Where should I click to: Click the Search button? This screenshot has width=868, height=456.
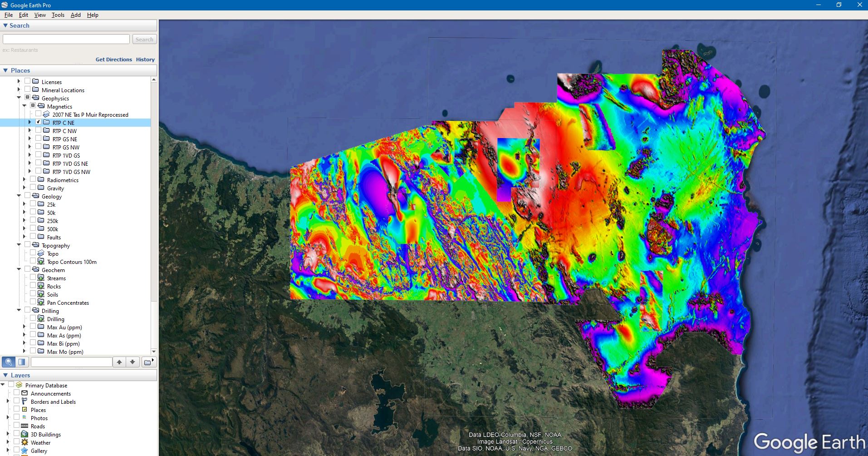144,40
